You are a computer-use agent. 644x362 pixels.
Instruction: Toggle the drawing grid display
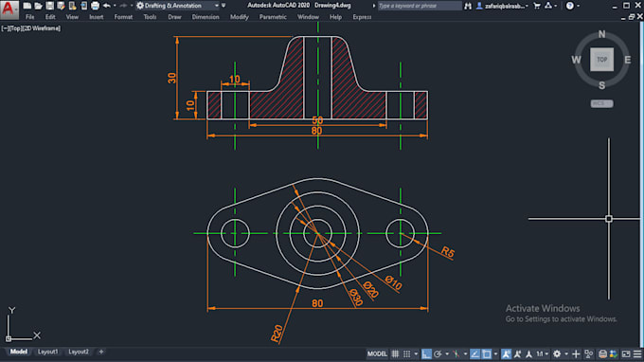click(x=395, y=353)
